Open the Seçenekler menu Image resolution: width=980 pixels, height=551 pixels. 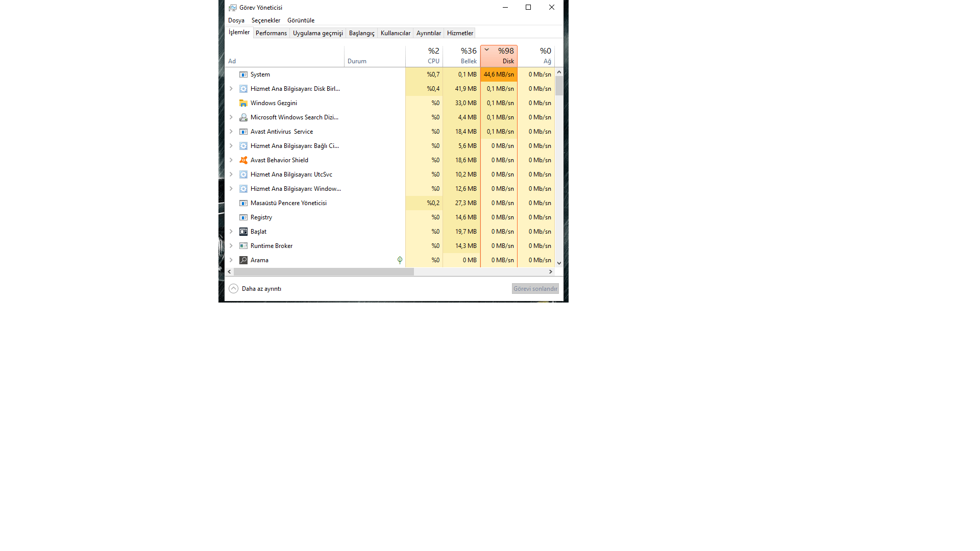coord(265,20)
